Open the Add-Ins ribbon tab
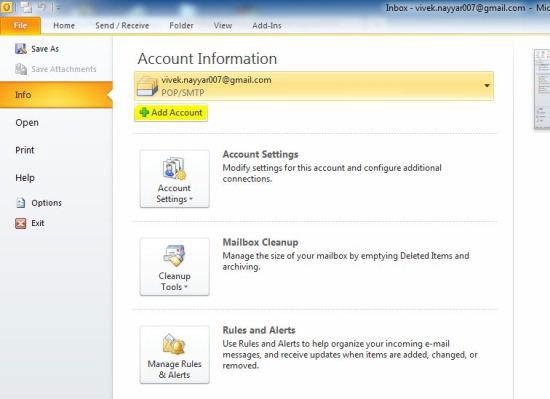The height and width of the screenshot is (399, 550). [267, 26]
